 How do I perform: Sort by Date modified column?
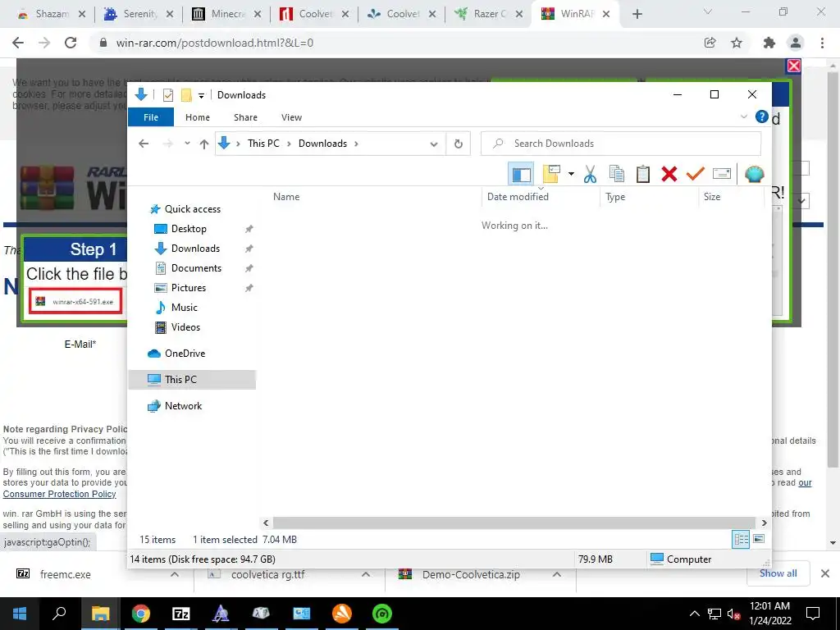click(x=518, y=197)
